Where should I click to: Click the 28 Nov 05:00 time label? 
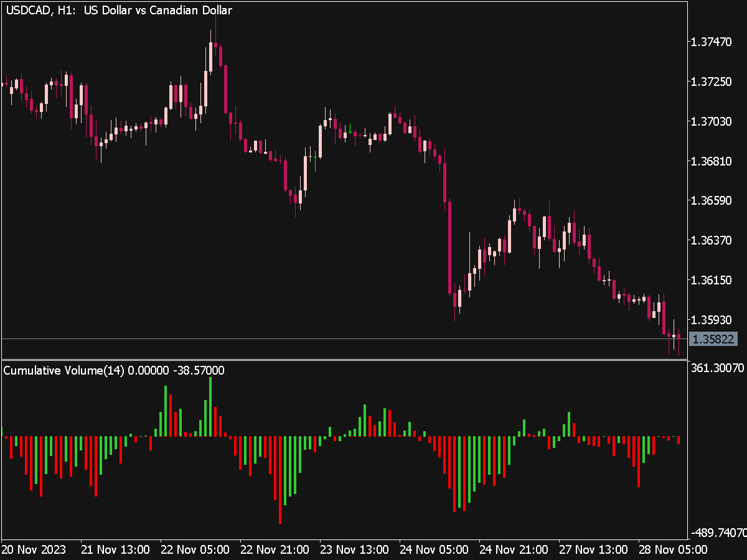673,549
